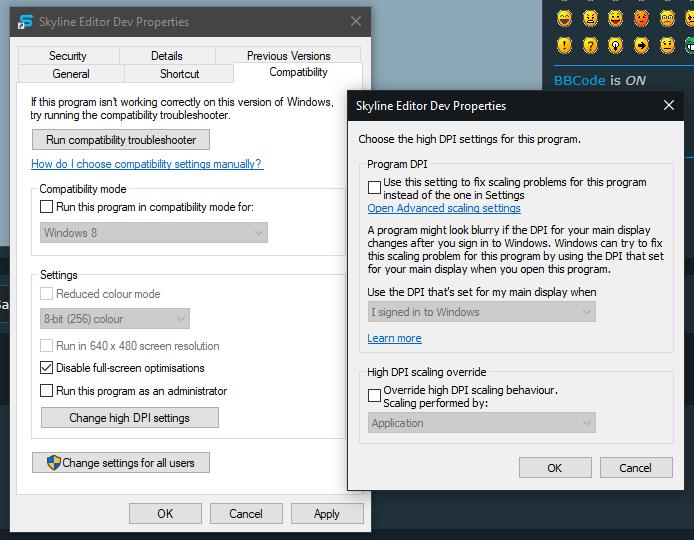This screenshot has width=694, height=540.
Task: Open the Shortcut tab
Action: (x=179, y=73)
